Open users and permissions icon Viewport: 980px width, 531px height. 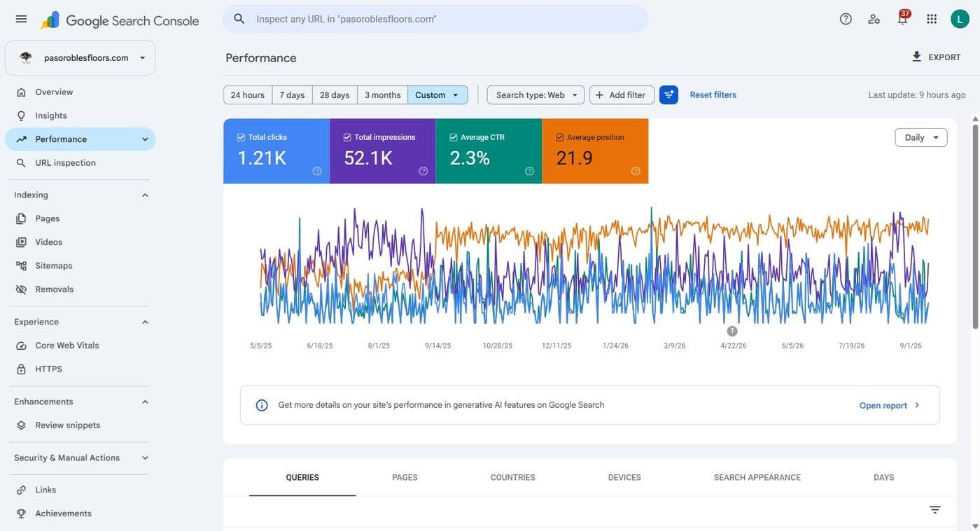[x=874, y=19]
